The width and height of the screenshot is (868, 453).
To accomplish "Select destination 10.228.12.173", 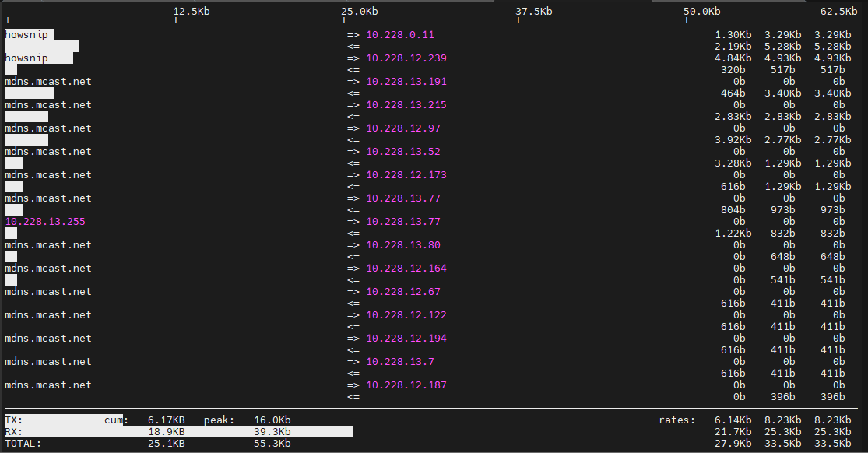I will (x=406, y=174).
